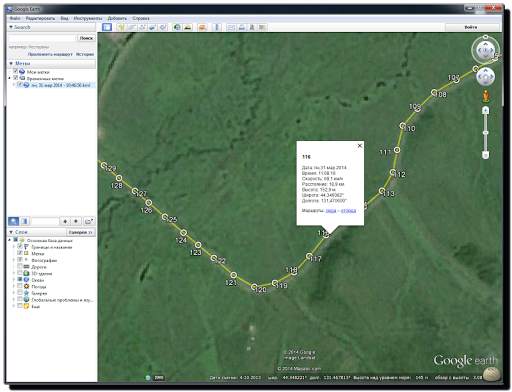The image size is (512, 392).
Task: Click the zoom out minus button
Action: pyautogui.click(x=486, y=155)
